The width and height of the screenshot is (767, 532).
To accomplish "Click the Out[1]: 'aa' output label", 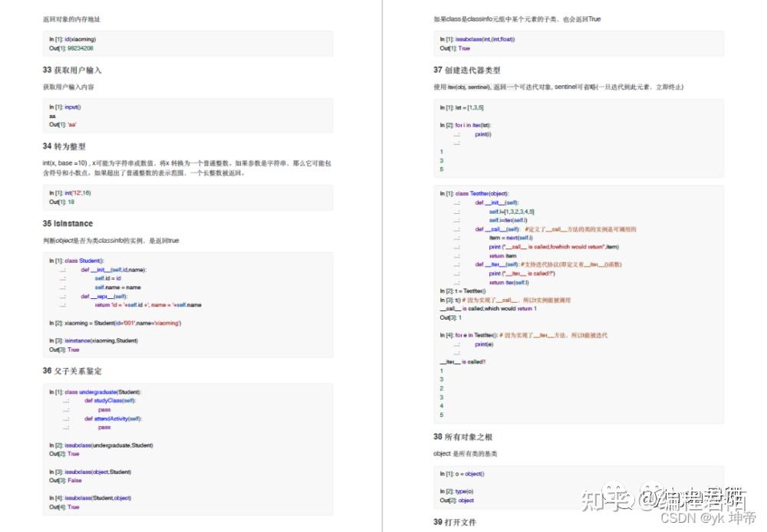I will click(x=63, y=123).
